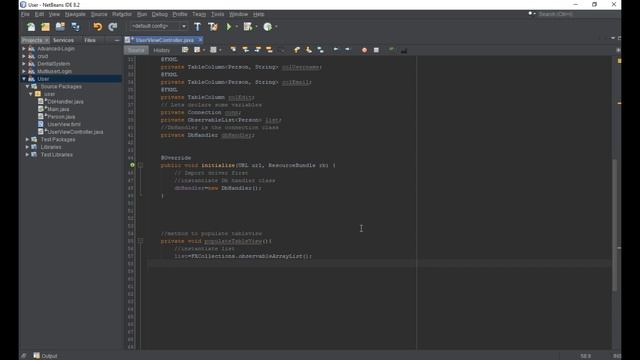
Task: Minimize the Projects window group
Action: pyautogui.click(x=117, y=40)
